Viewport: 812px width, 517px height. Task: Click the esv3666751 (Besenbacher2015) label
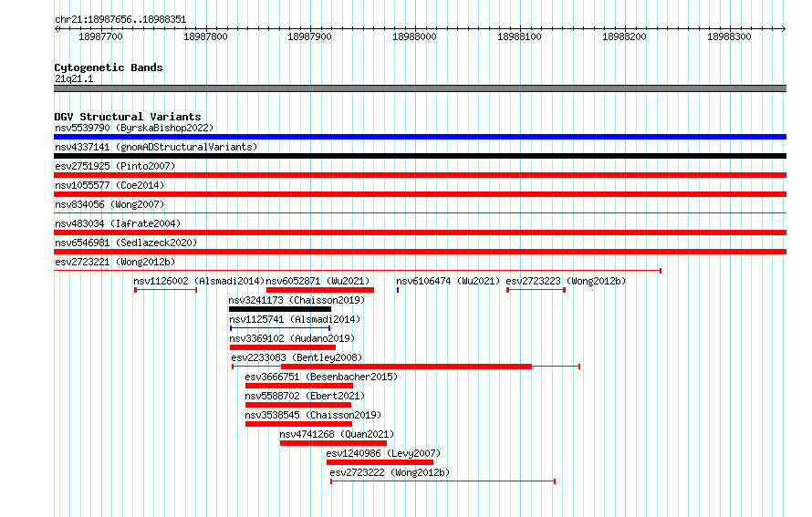click(321, 377)
